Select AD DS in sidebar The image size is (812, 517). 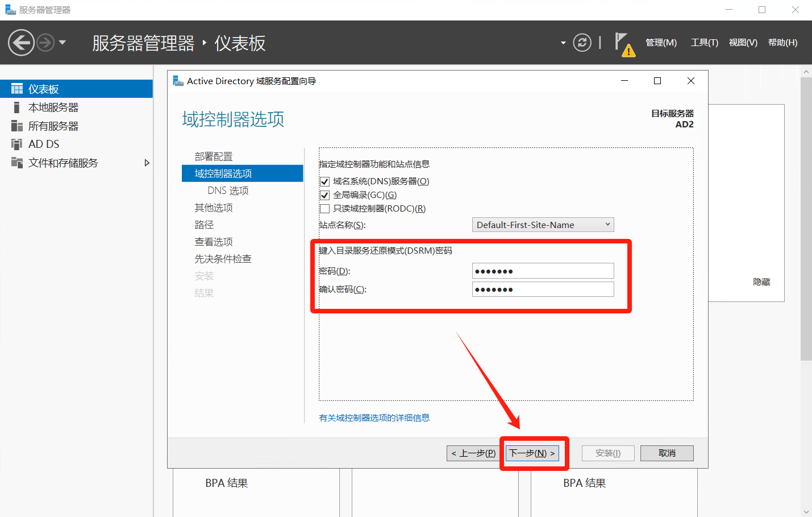[x=44, y=144]
